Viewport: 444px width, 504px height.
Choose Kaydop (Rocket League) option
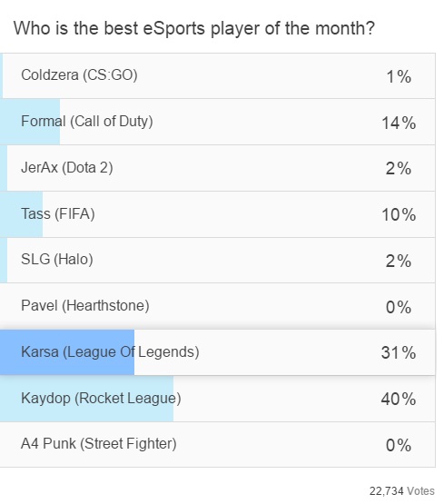coord(218,399)
